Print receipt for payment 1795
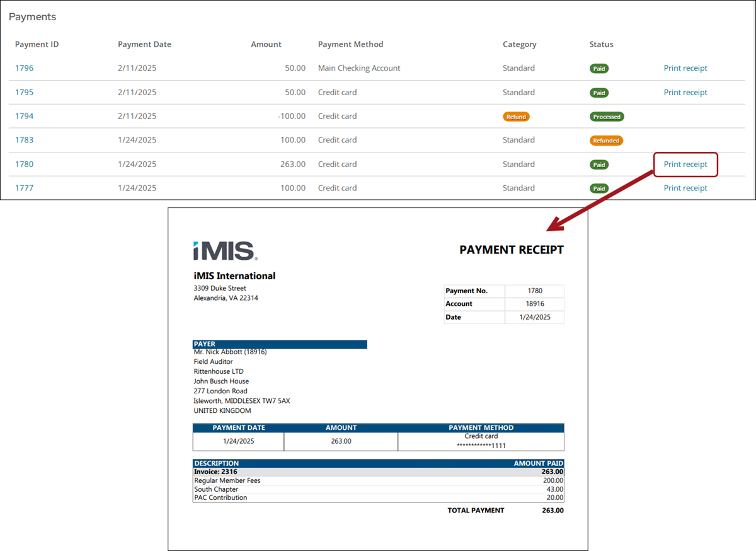756x551 pixels. (x=685, y=92)
